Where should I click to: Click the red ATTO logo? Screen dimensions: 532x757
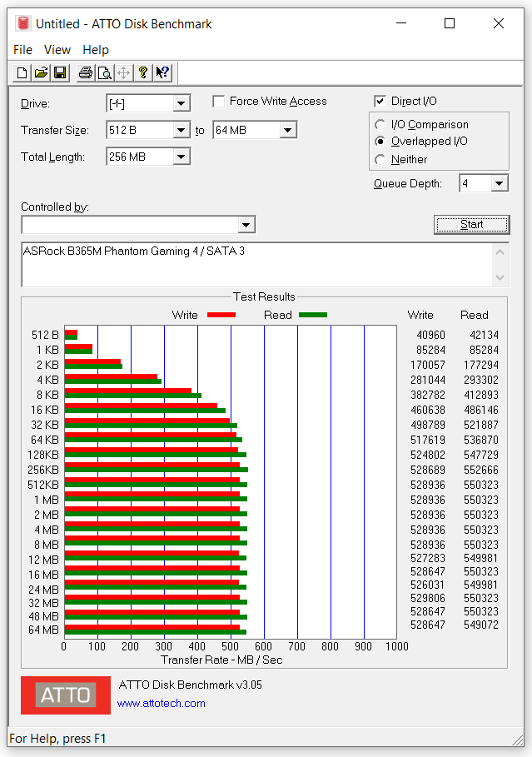(66, 695)
